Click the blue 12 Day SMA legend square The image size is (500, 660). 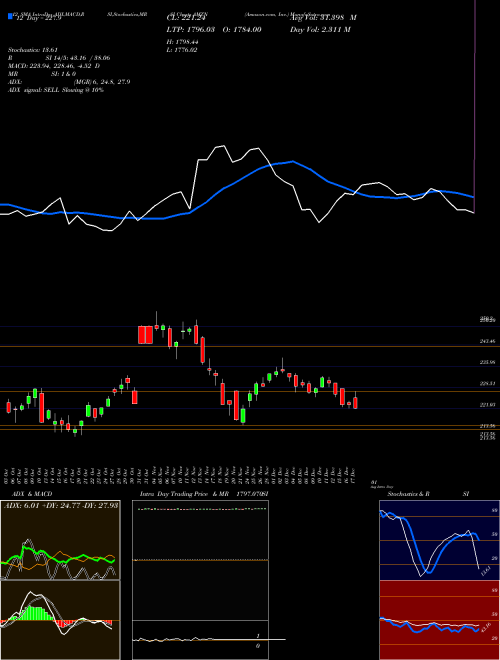[10, 17]
